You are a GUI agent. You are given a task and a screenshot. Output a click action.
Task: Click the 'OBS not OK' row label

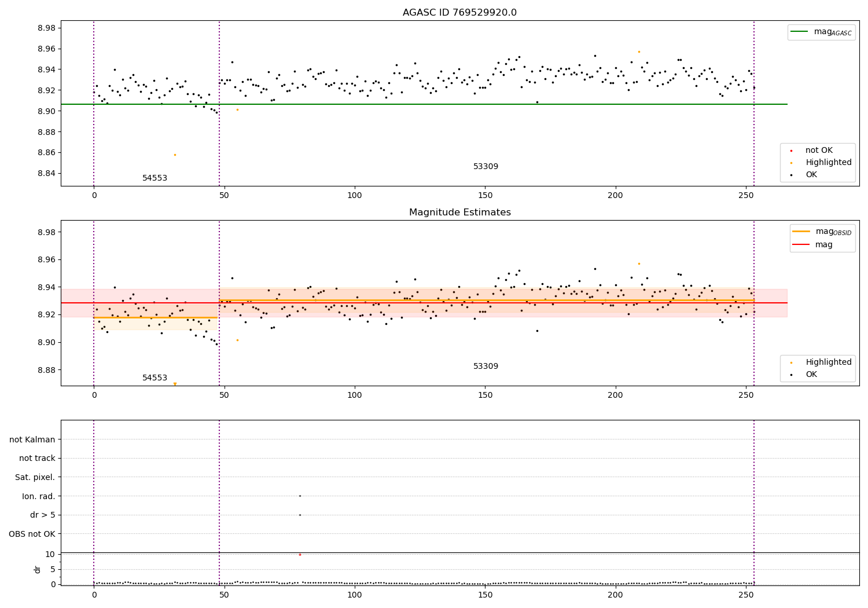(x=32, y=534)
